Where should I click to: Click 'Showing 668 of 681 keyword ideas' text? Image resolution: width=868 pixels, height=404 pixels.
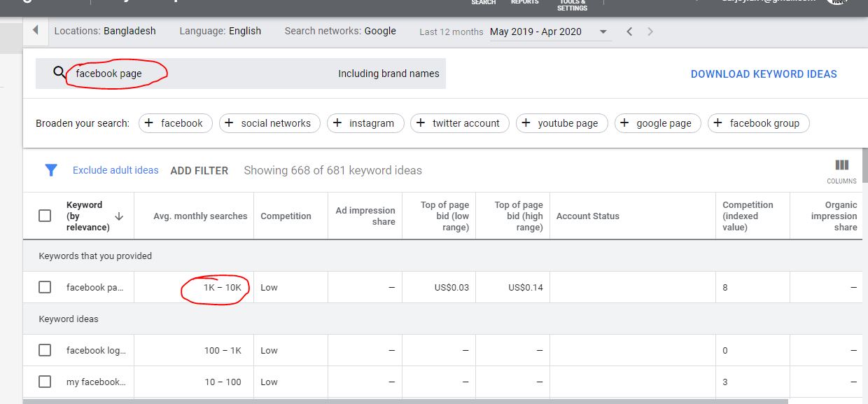[x=332, y=170]
